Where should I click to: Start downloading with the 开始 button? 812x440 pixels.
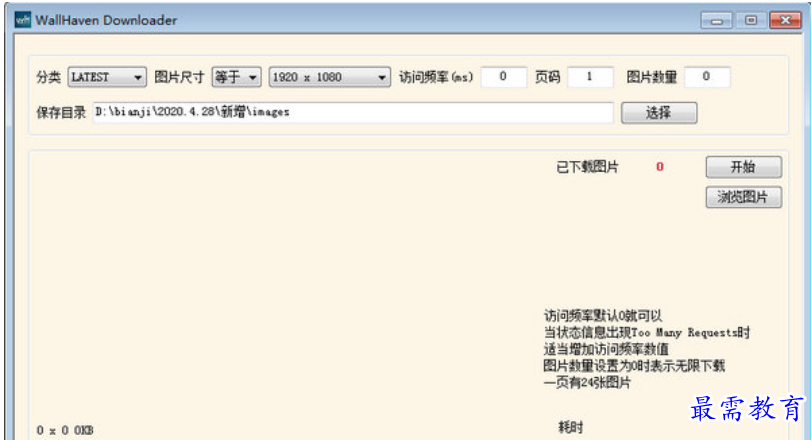tap(744, 167)
